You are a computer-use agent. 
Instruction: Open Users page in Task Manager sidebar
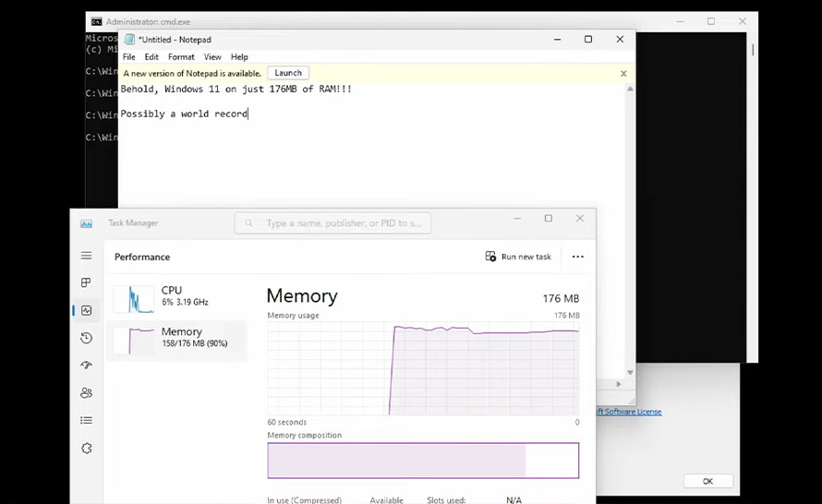[x=87, y=393]
